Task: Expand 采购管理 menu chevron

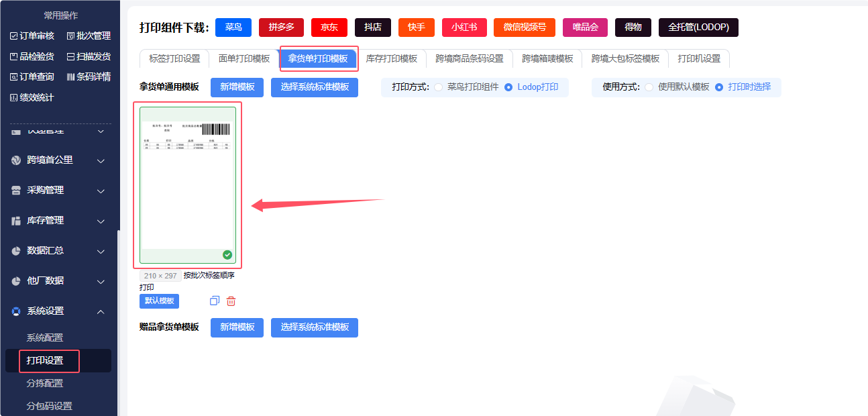Action: [x=101, y=191]
